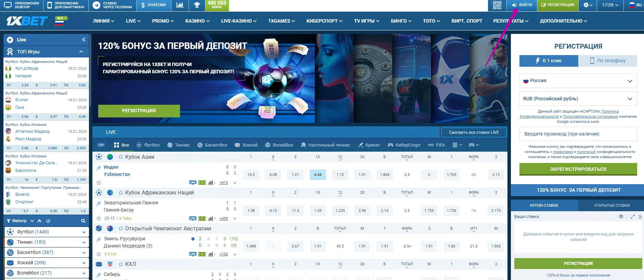Click Смотреть все ставки LIVE
The image size is (644, 280).
click(474, 132)
